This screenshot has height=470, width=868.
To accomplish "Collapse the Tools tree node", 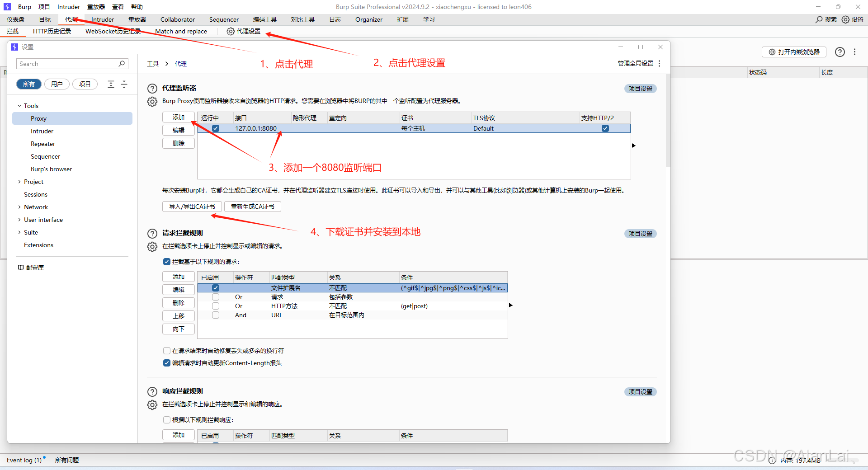I will click(19, 106).
